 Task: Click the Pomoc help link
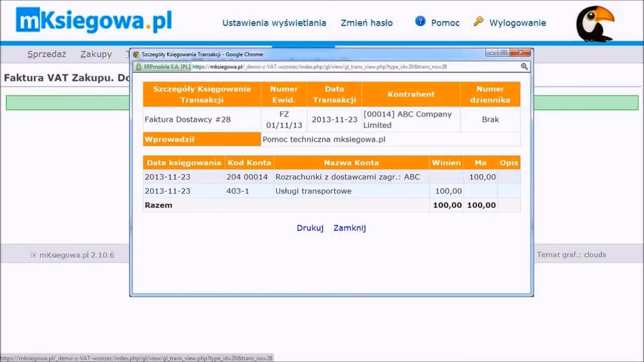click(x=446, y=22)
